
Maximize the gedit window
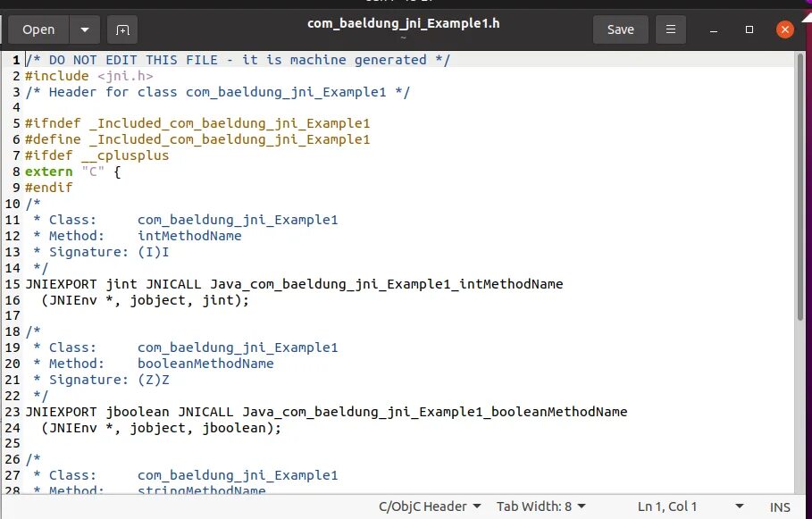click(749, 29)
